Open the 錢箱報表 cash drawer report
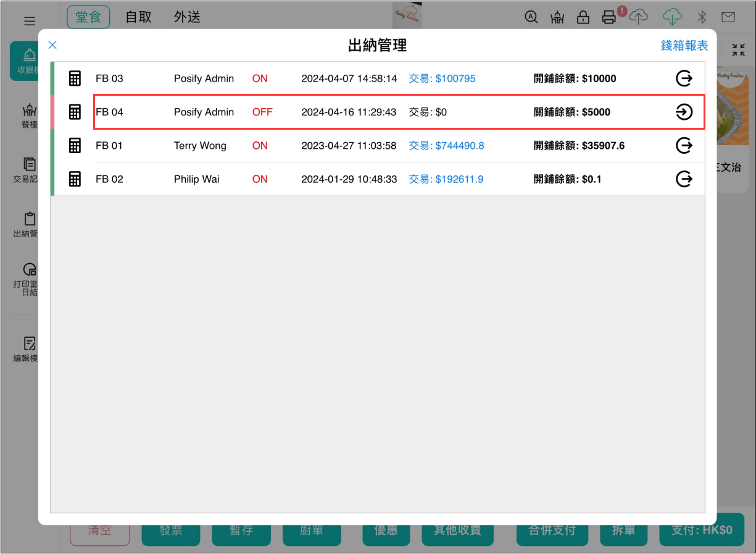The image size is (756, 554). point(684,46)
